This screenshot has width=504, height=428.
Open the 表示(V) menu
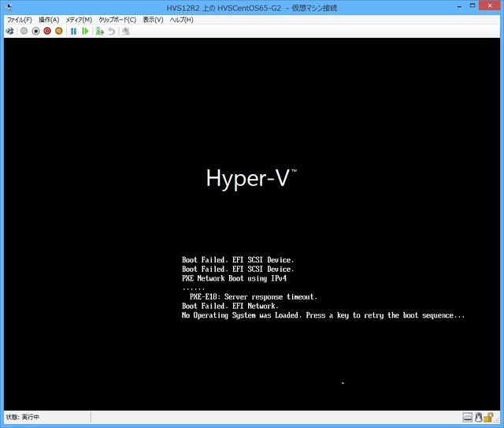[153, 20]
